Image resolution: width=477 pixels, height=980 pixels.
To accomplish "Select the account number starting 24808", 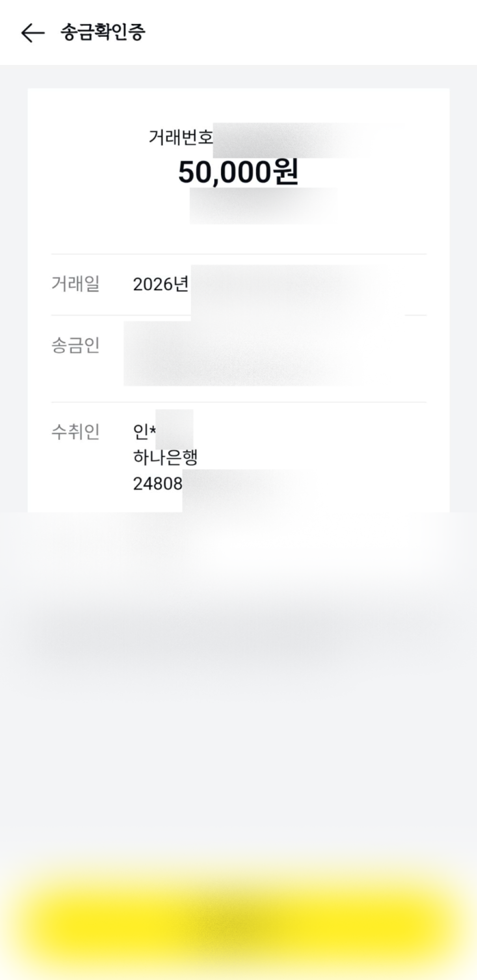I will click(157, 484).
